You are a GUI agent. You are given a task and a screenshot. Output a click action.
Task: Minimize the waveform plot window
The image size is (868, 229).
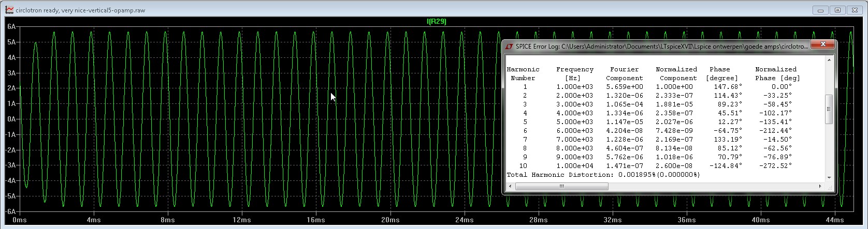(x=821, y=10)
